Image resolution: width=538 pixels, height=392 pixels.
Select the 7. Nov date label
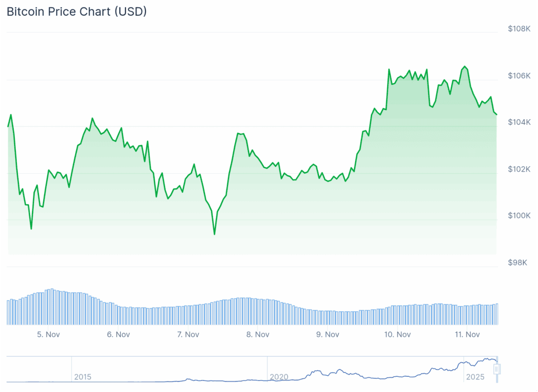coord(188,334)
